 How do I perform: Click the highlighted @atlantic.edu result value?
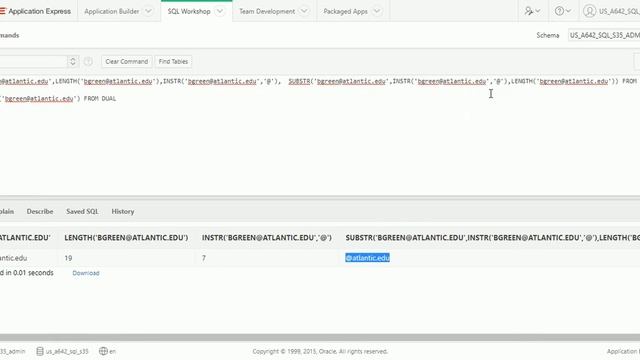(x=367, y=258)
